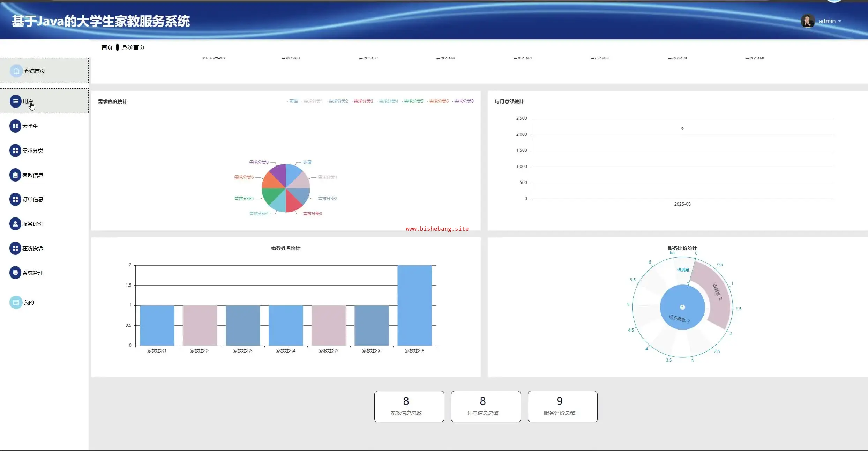Click 首页 in the breadcrumb
This screenshot has height=451, width=868.
[x=107, y=47]
